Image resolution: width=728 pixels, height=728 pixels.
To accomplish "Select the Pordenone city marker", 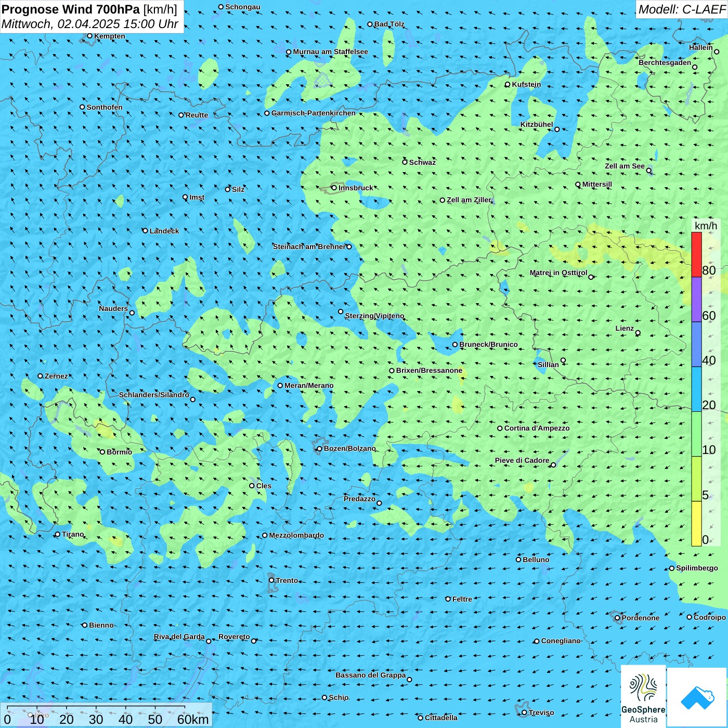I will (617, 618).
